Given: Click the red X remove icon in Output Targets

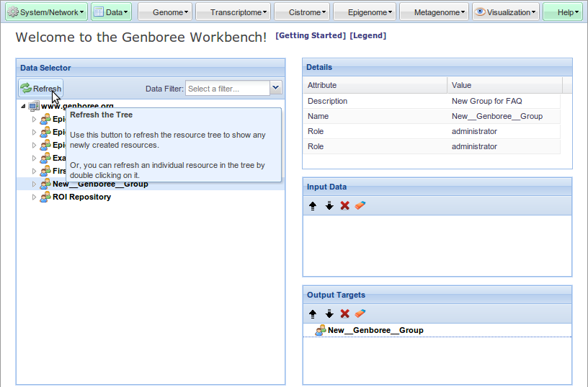Looking at the screenshot, I should pos(345,314).
